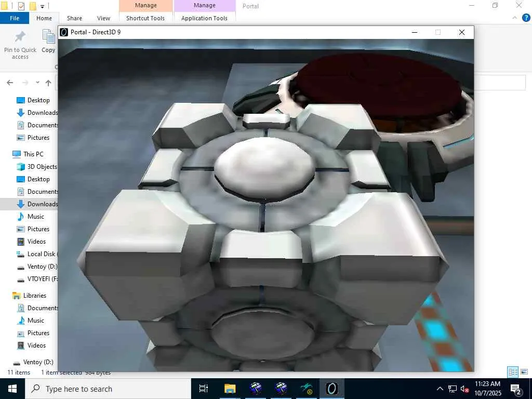The height and width of the screenshot is (399, 532).
Task: Open File Explorer from the taskbar
Action: click(x=230, y=389)
